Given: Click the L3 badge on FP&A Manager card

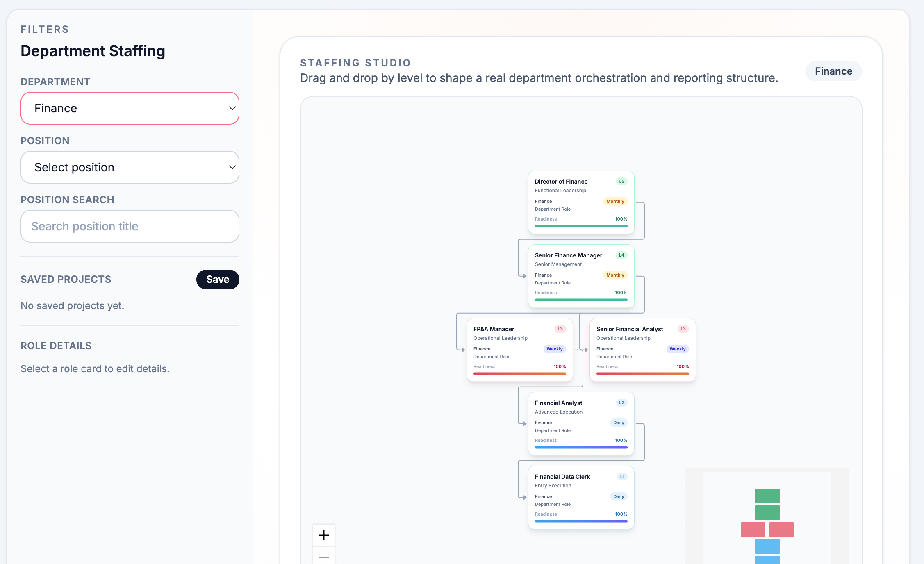Looking at the screenshot, I should pyautogui.click(x=560, y=329).
